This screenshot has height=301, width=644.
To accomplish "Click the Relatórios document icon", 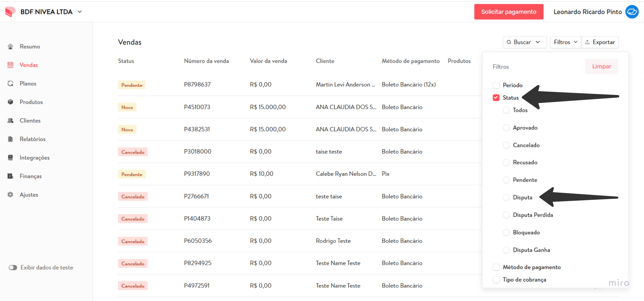I will pyautogui.click(x=10, y=139).
